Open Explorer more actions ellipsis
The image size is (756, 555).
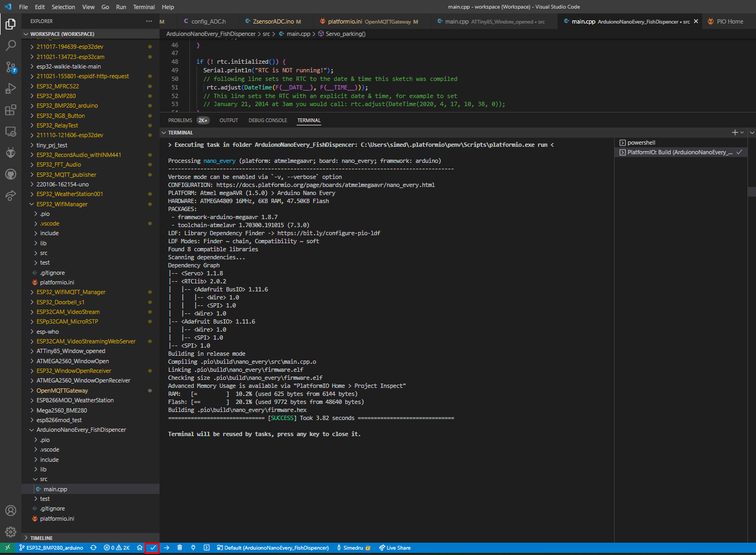tap(149, 21)
